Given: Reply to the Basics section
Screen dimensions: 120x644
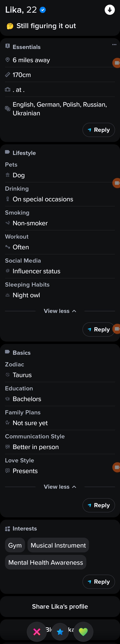Looking at the screenshot, I should 99,505.
